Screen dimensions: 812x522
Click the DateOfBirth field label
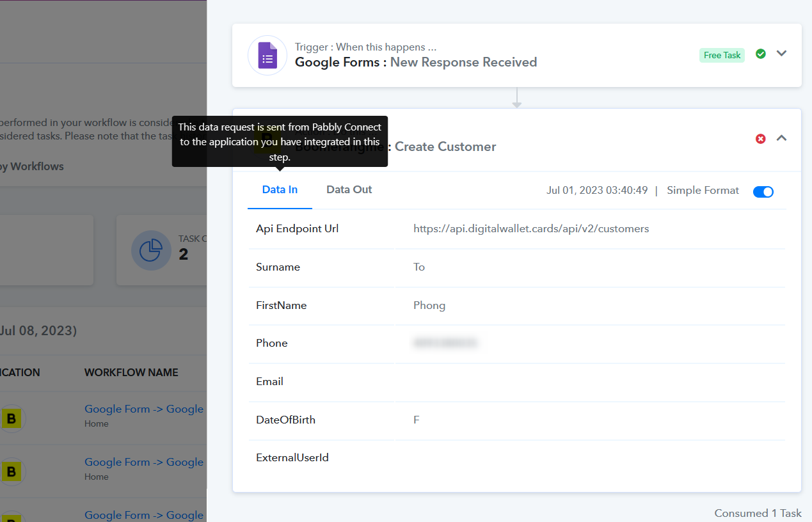(285, 420)
